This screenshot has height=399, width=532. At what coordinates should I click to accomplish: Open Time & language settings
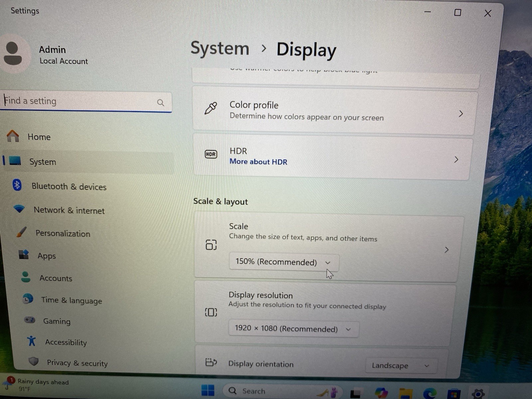(x=71, y=301)
